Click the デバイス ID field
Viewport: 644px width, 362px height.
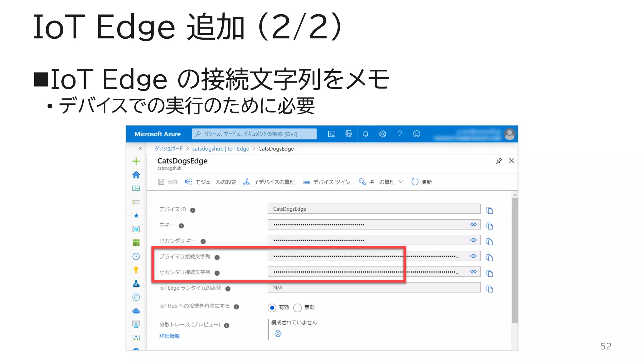coord(374,209)
